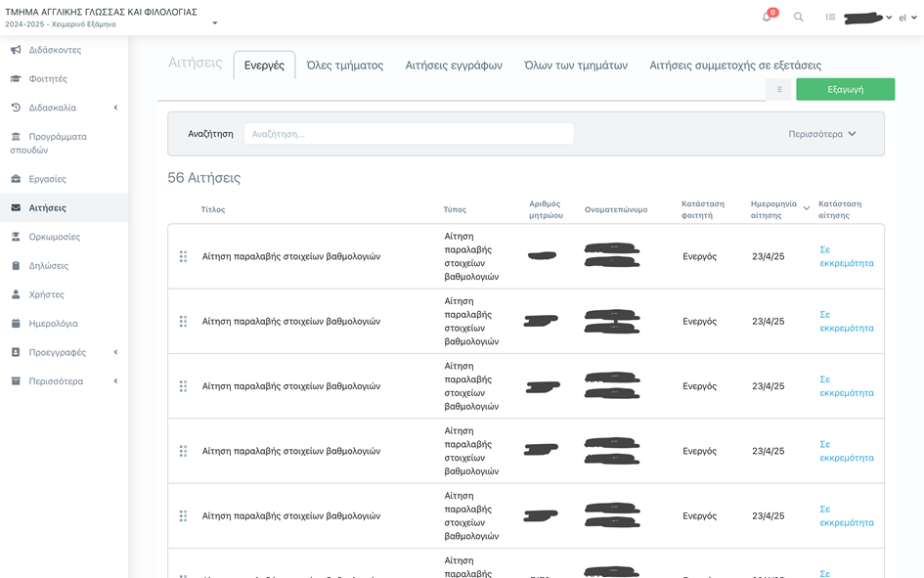Viewport: 924px width, 578px height.
Task: Click the calendar icon for Ημερολόγια
Action: pos(16,323)
